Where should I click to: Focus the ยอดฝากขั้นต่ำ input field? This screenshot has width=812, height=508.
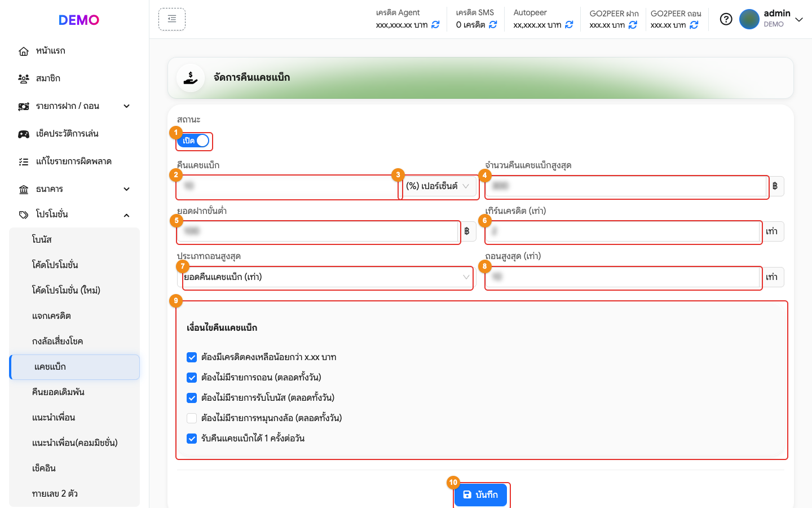(x=317, y=231)
